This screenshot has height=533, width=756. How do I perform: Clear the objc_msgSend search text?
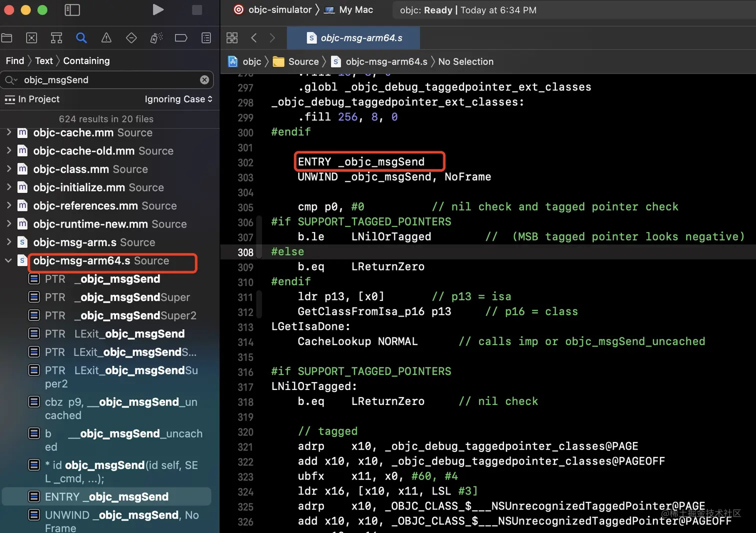point(204,80)
